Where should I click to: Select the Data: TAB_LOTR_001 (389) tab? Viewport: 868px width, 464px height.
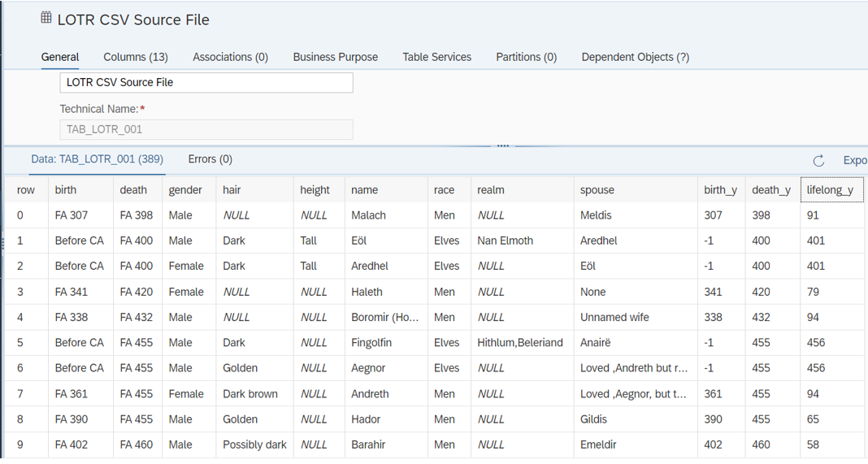pyautogui.click(x=97, y=159)
